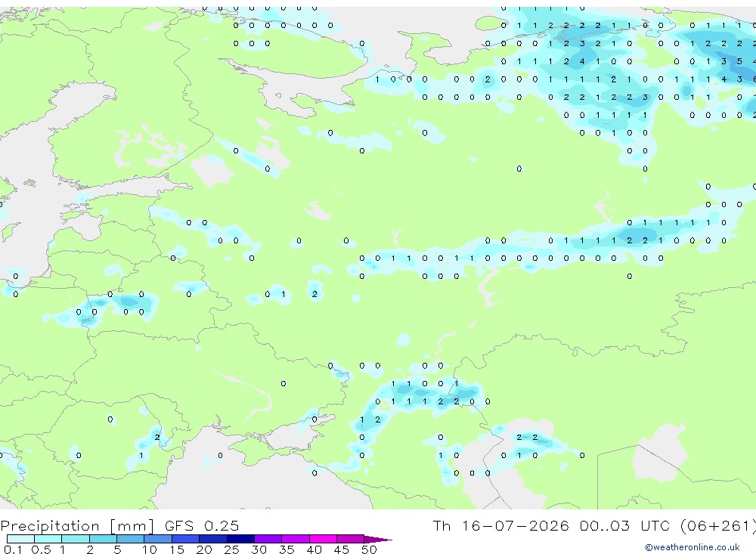
Task: Click the 50 mm legend arrow tip
Action: tap(378, 539)
